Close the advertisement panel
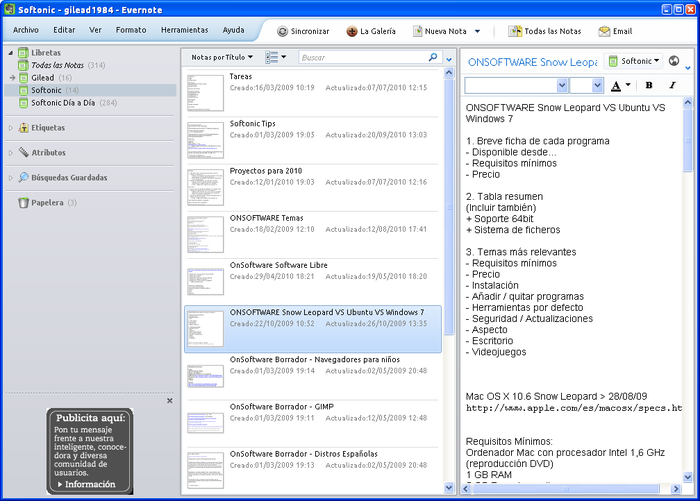Viewport: 700px width, 501px height. (x=170, y=401)
